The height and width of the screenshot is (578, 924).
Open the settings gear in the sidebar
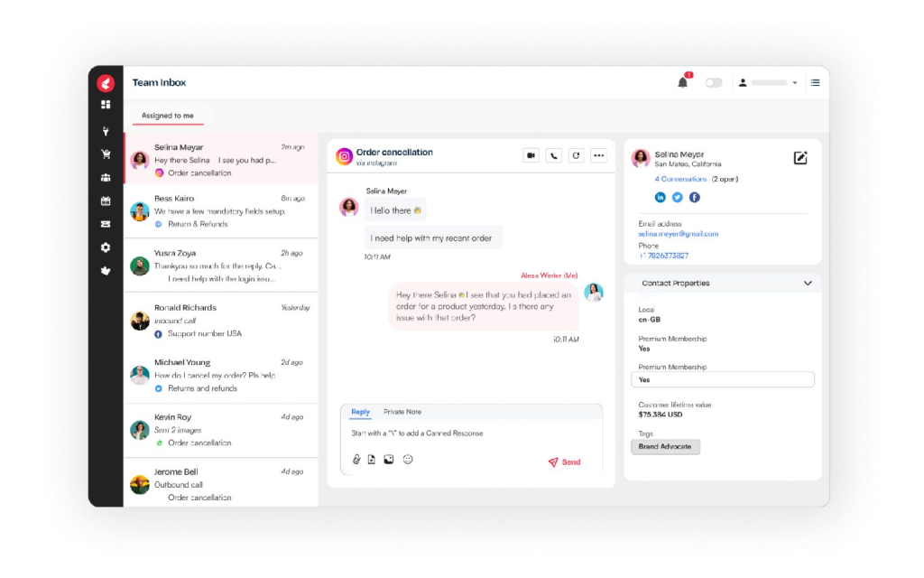tap(106, 247)
